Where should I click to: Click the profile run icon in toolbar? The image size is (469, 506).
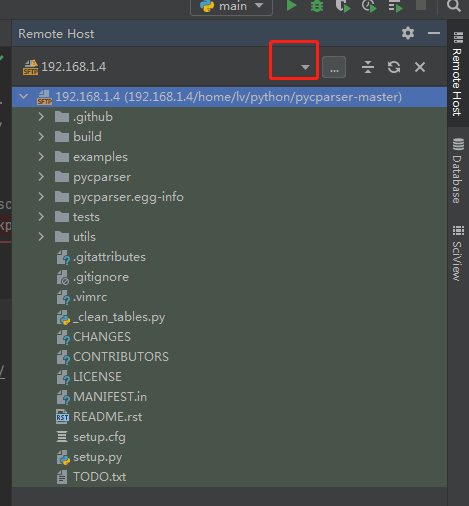point(369,6)
